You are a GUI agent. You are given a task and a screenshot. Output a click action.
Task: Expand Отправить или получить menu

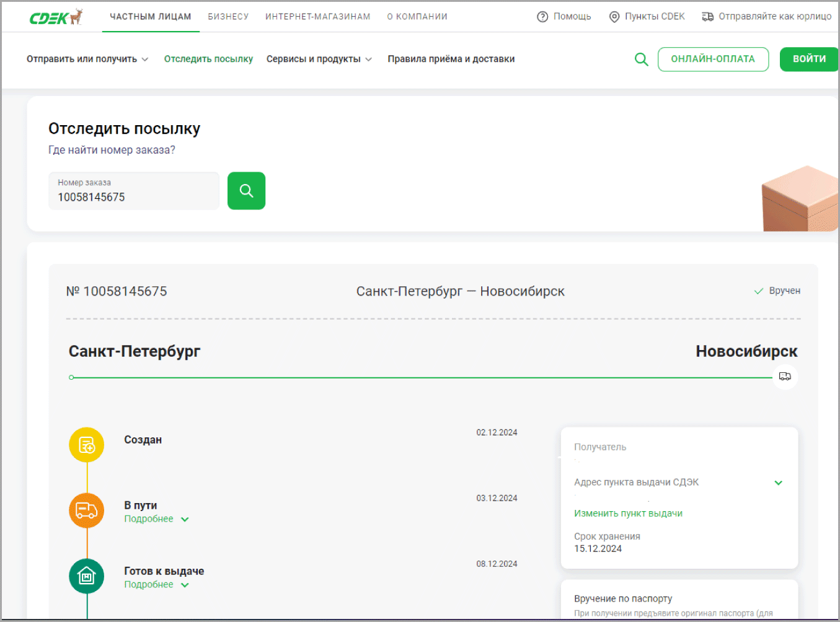pyautogui.click(x=87, y=59)
